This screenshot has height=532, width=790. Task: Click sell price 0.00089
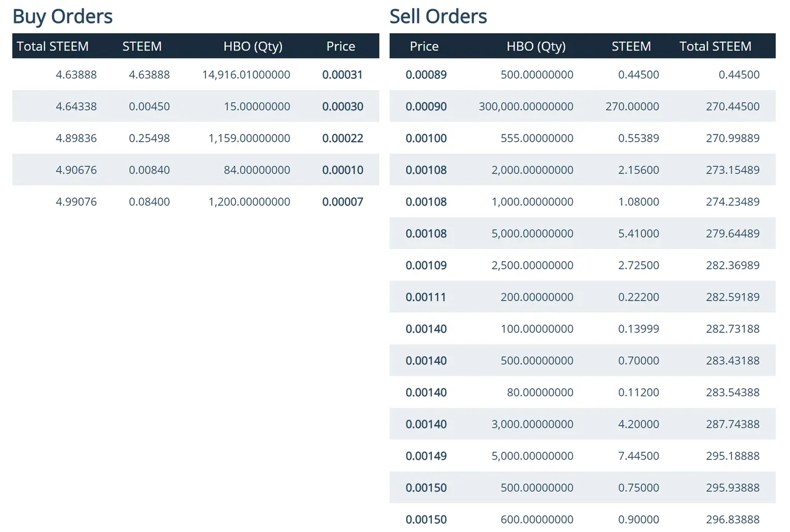426,75
